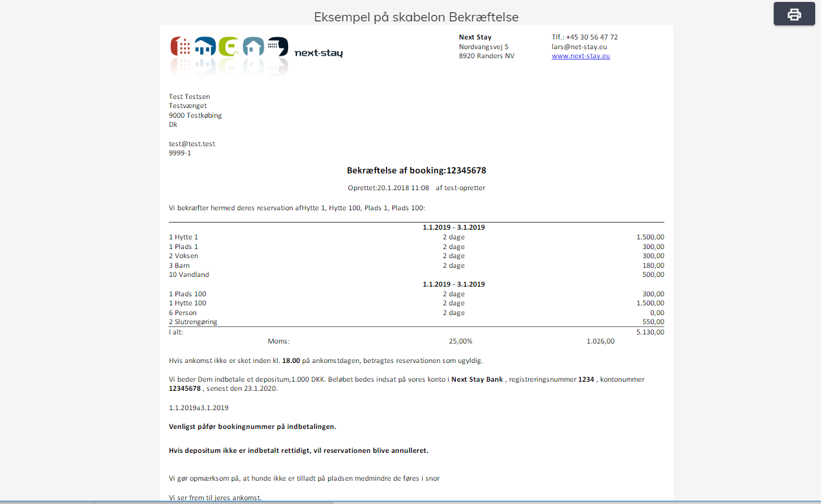Click the "1 Plads 100" line item
This screenshot has height=504, width=821.
[x=188, y=294]
